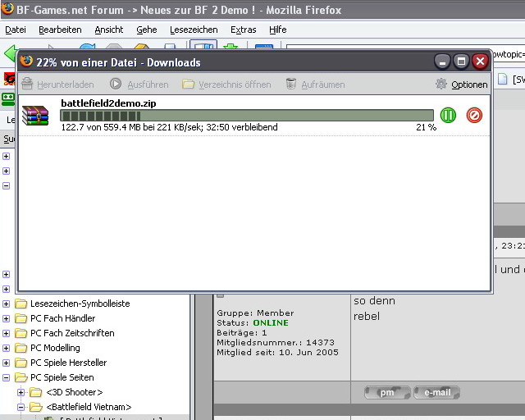Open the Datei menu

[16, 30]
